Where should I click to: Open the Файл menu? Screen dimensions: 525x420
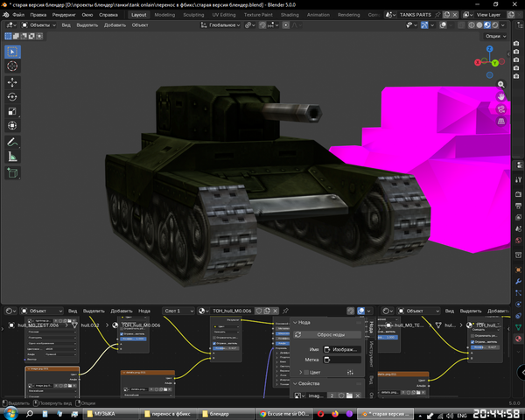(x=18, y=15)
